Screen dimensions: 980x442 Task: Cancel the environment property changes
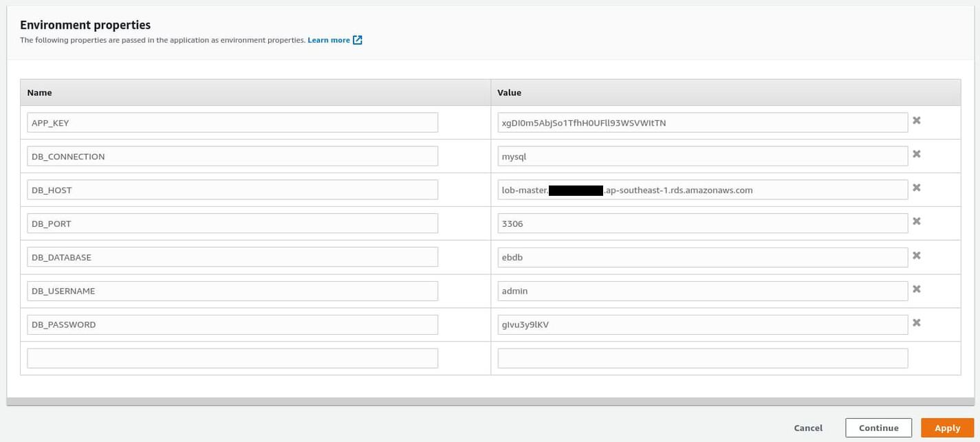tap(808, 427)
